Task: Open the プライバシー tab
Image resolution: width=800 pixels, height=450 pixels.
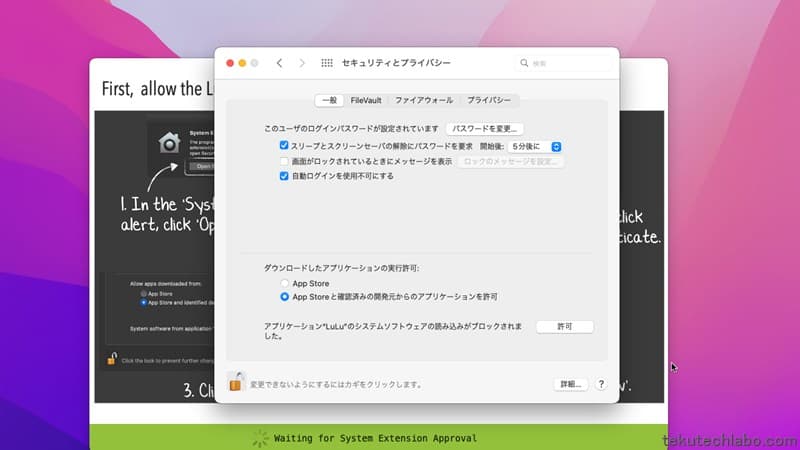Action: coord(489,100)
